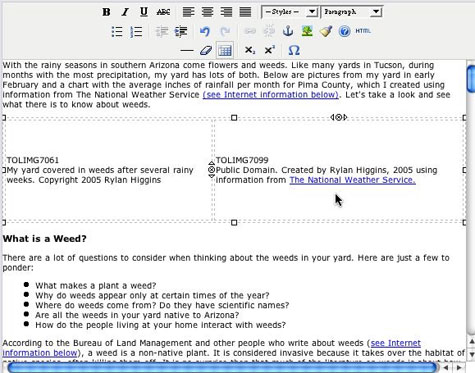The image size is (475, 373).
Task: Click bullet 'Are all the weeds in your yard native'
Action: [137, 315]
